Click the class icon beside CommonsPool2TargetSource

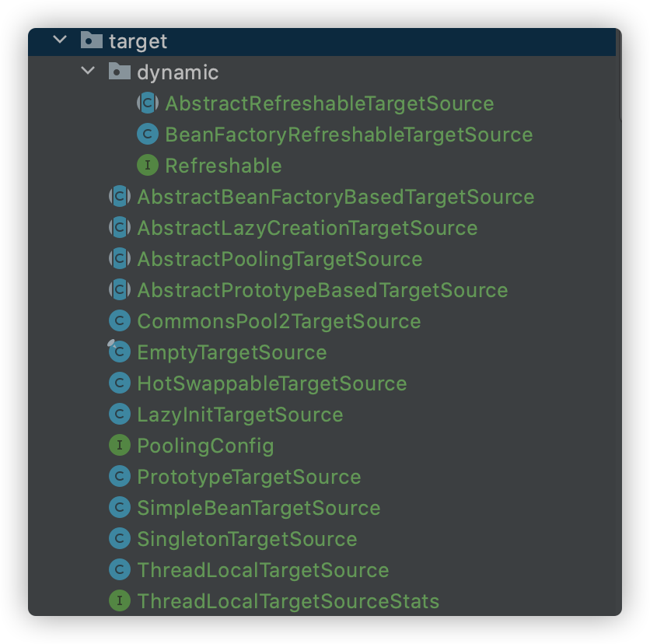coord(119,321)
